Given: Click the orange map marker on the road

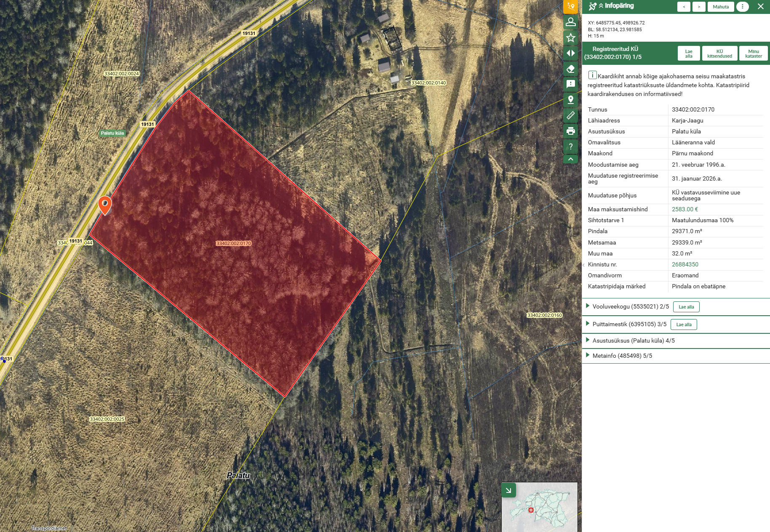Looking at the screenshot, I should (105, 205).
